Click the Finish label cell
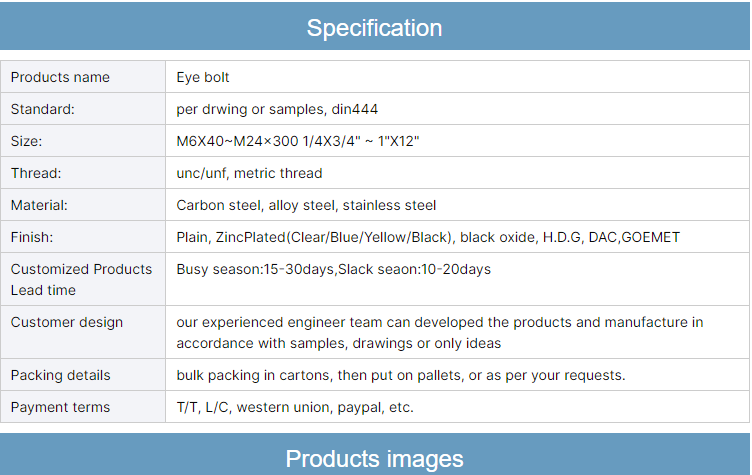The image size is (752, 475). 32,237
